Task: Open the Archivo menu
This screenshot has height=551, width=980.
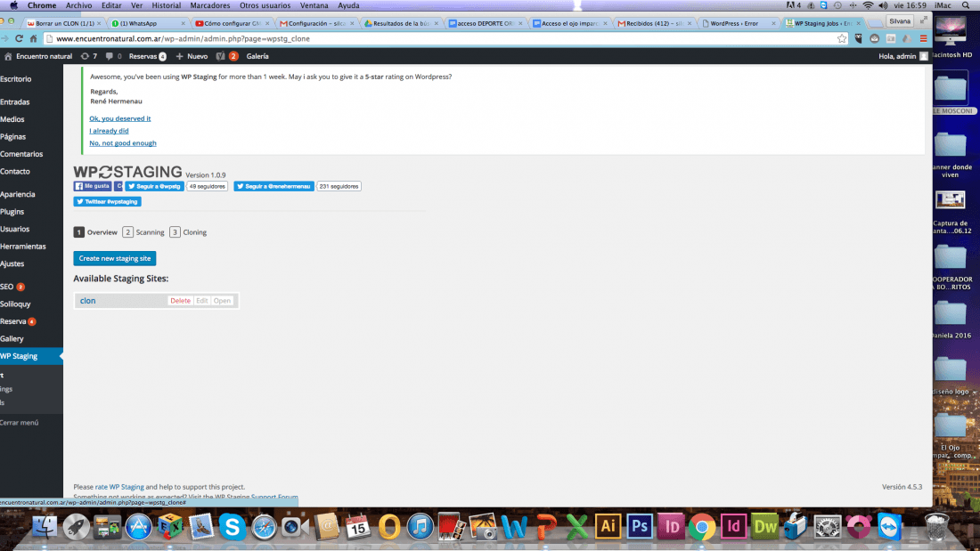Action: pos(78,5)
